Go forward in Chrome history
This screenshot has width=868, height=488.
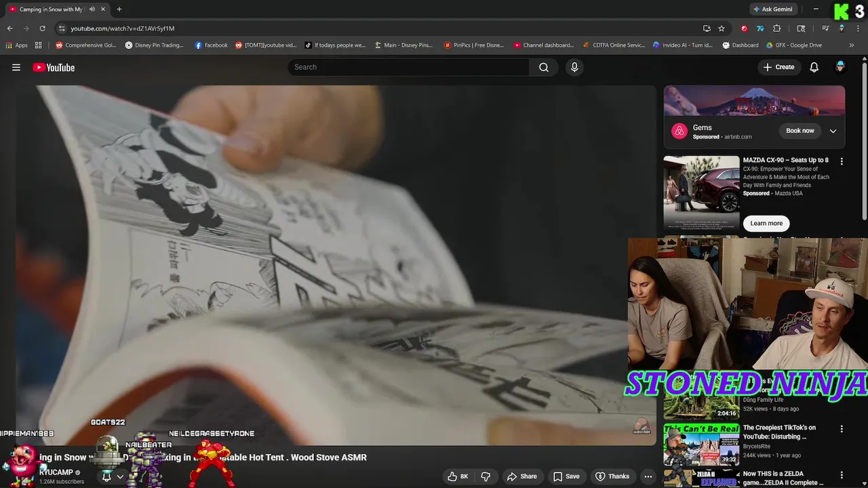coord(26,28)
